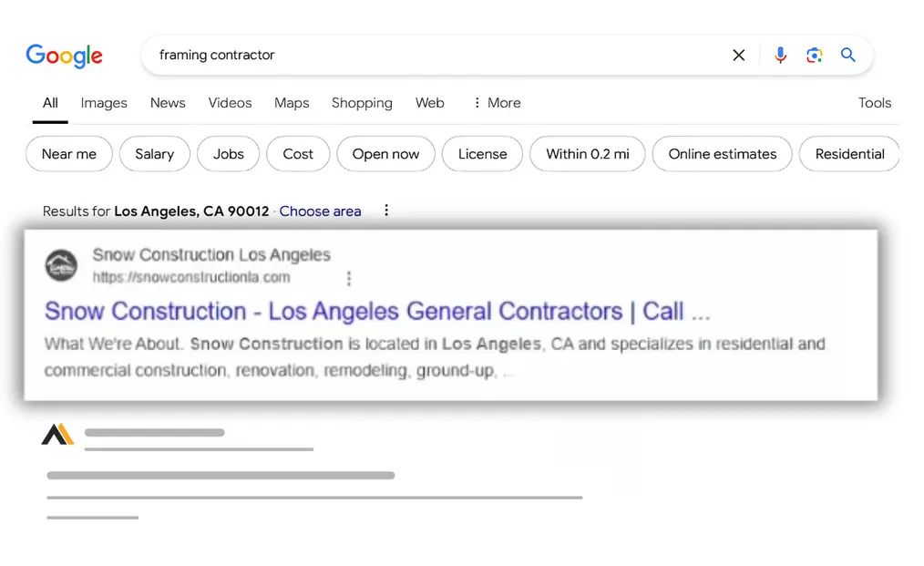Apply the Near me filter chip
Viewport: 924px width, 566px height.
click(69, 154)
